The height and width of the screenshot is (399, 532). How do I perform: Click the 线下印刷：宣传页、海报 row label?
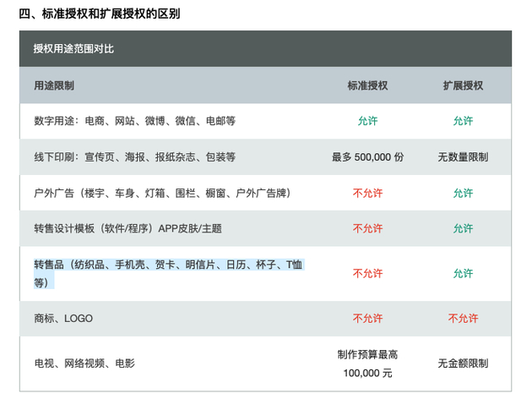pyautogui.click(x=135, y=157)
